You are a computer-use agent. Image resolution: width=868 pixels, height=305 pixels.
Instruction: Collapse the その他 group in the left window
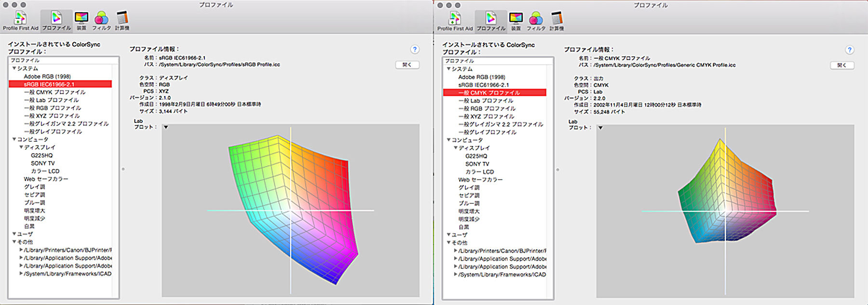[x=14, y=242]
